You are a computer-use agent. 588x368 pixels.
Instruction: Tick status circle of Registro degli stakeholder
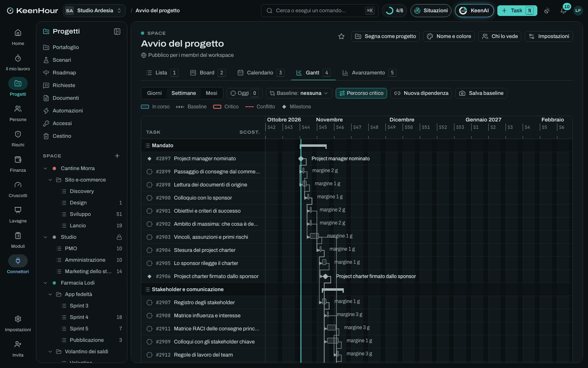tap(149, 303)
